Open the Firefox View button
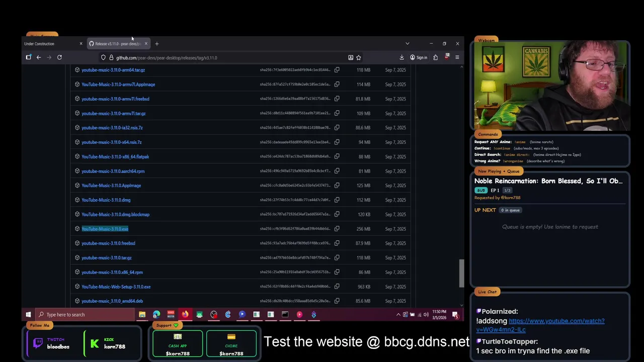The height and width of the screenshot is (362, 644). [28, 57]
